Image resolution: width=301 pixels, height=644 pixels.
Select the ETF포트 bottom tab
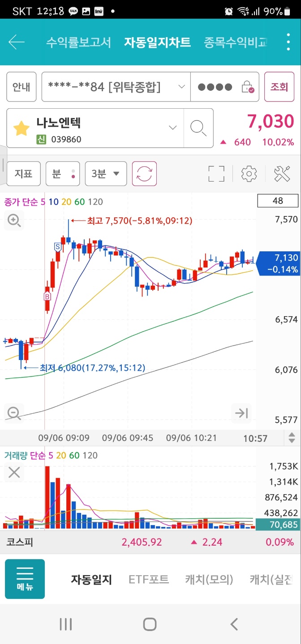pyautogui.click(x=149, y=580)
